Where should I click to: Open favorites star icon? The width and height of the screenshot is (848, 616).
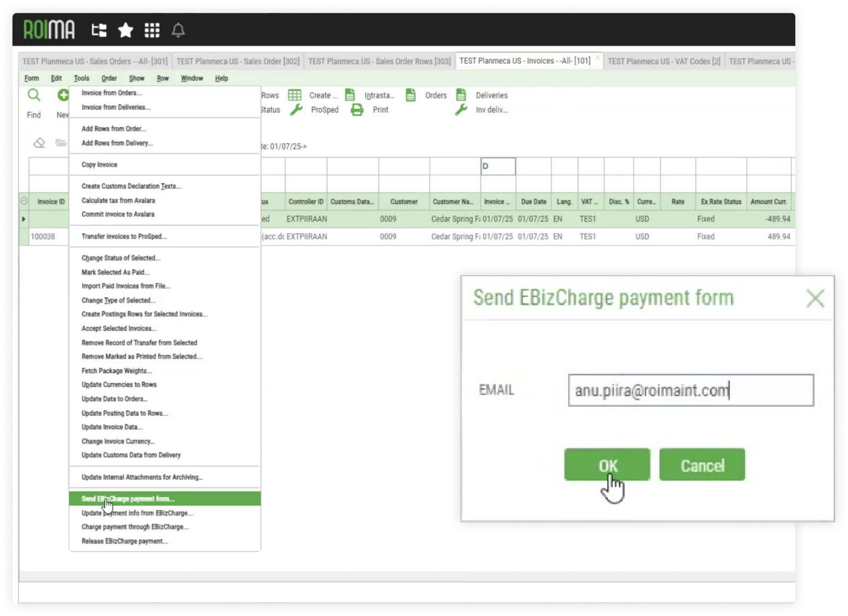pos(126,30)
